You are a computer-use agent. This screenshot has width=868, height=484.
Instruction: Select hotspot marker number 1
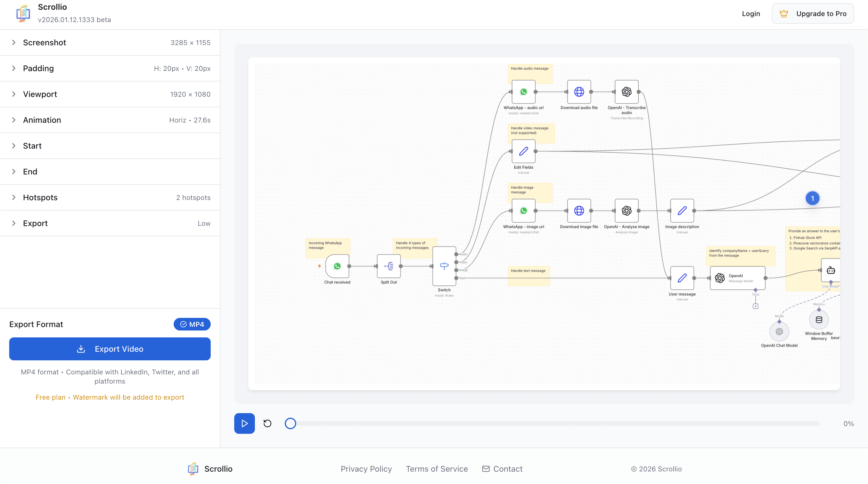coord(812,198)
